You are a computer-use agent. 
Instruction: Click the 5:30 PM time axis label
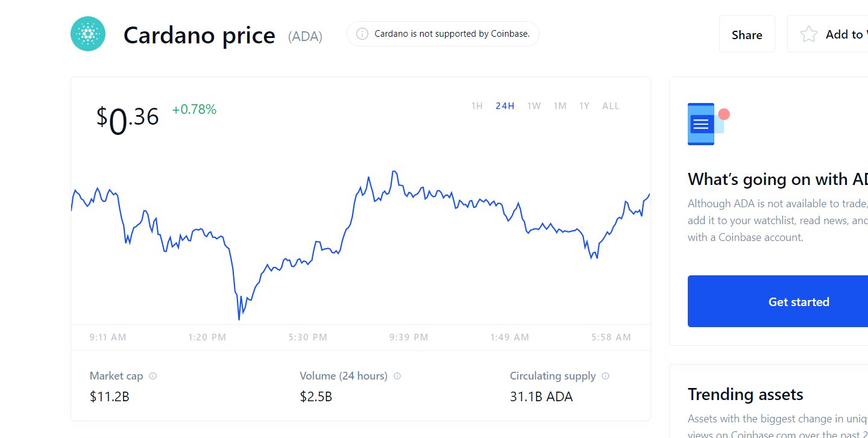coord(307,337)
